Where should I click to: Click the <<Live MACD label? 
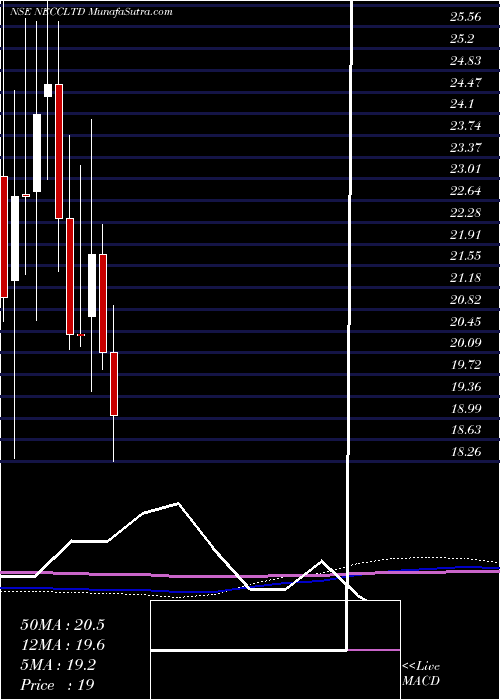click(x=421, y=674)
